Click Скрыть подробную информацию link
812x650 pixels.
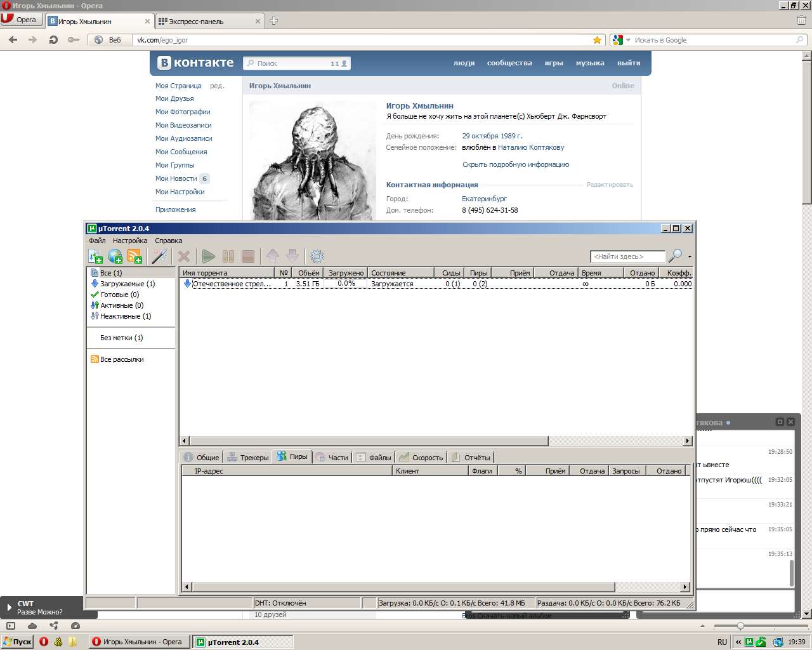click(516, 164)
